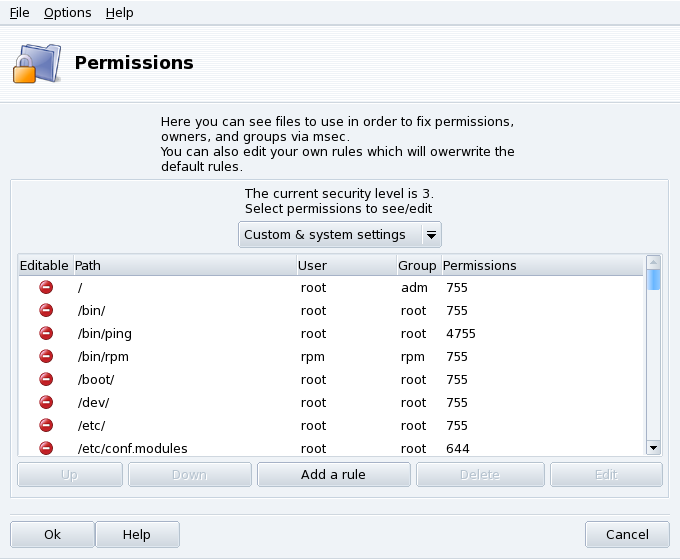Open the File menu
The width and height of the screenshot is (680, 560).
(19, 13)
